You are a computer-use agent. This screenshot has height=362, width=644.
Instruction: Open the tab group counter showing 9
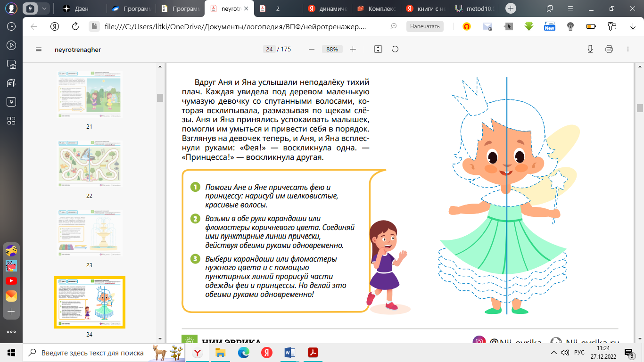pyautogui.click(x=30, y=8)
